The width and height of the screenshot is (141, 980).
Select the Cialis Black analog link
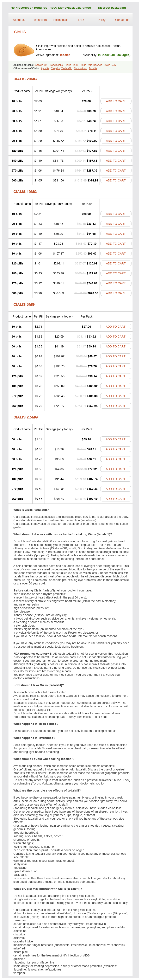[x=71, y=65]
